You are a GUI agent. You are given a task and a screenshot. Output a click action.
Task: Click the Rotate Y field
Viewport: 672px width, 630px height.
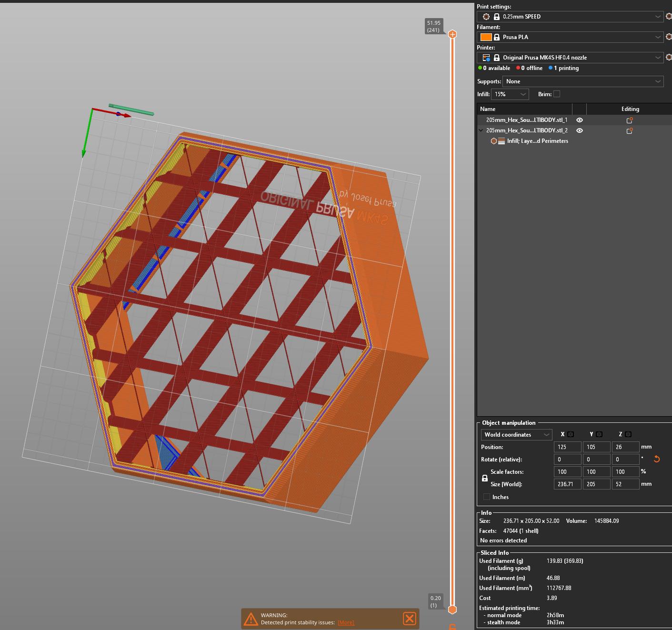coord(596,460)
